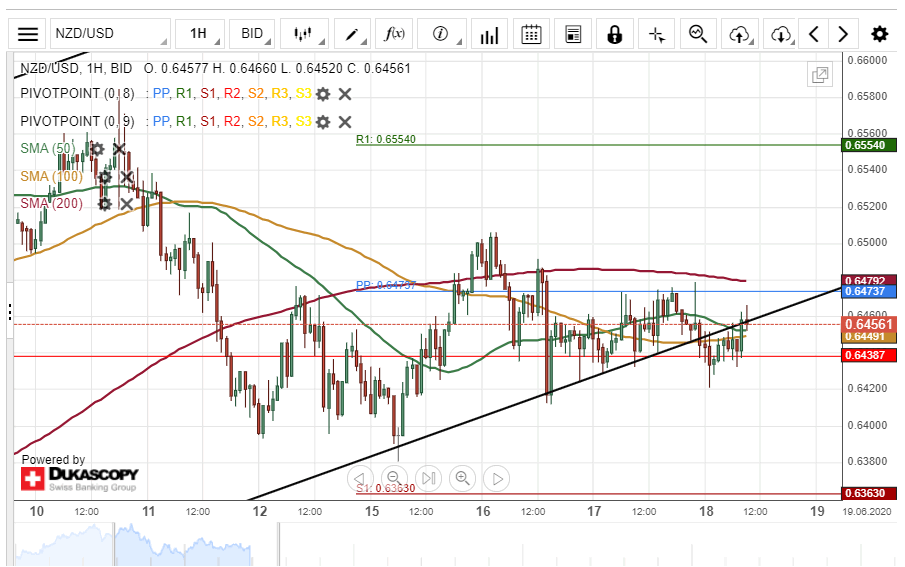Open the candlestick chart type menu
The width and height of the screenshot is (905, 567).
[304, 34]
